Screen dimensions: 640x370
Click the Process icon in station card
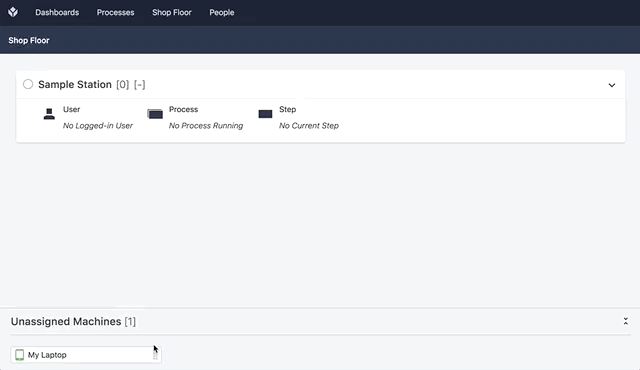(155, 114)
